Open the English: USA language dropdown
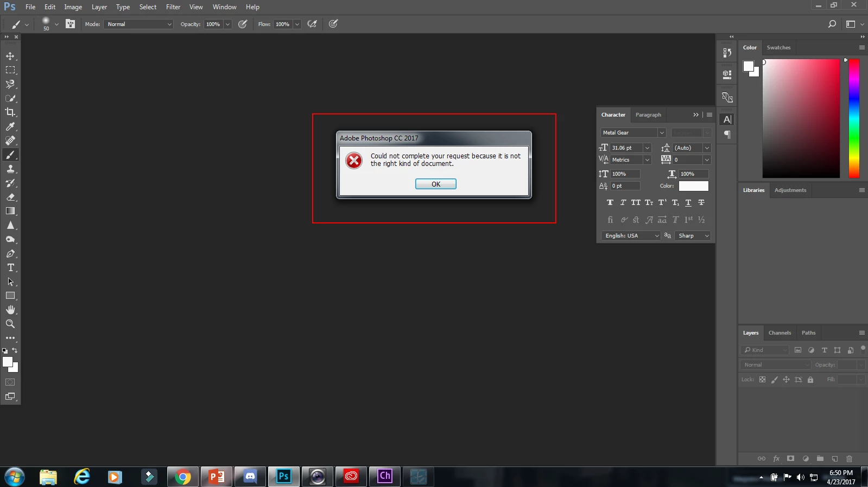This screenshot has width=868, height=487. [631, 235]
